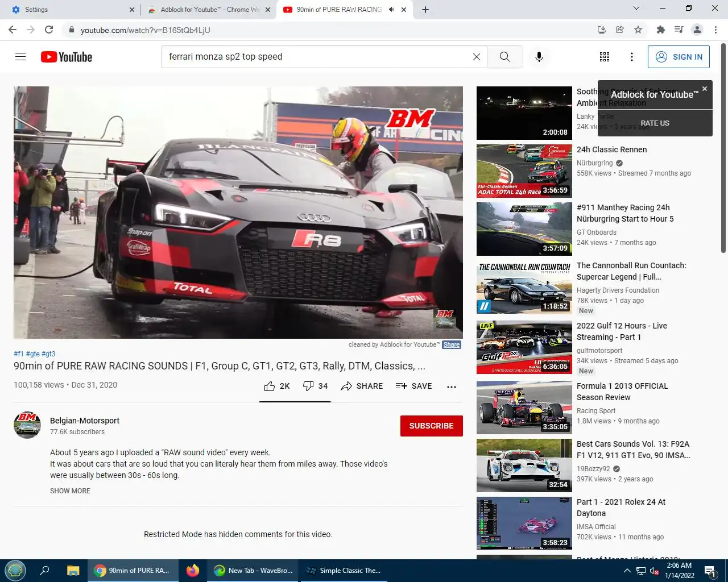Viewport: 728px width, 582px height.
Task: Open the tab search dropdown arrow
Action: click(x=636, y=9)
